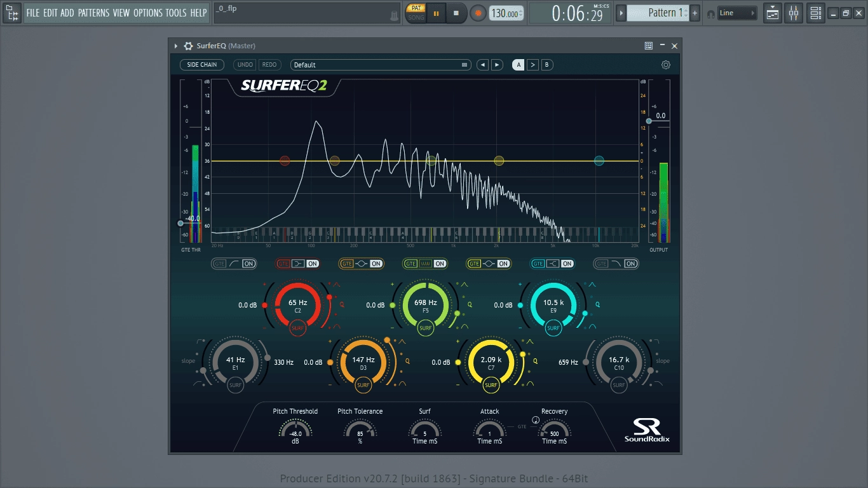Viewport: 868px width, 488px height.
Task: Open the OPTIONS menu
Action: (147, 13)
